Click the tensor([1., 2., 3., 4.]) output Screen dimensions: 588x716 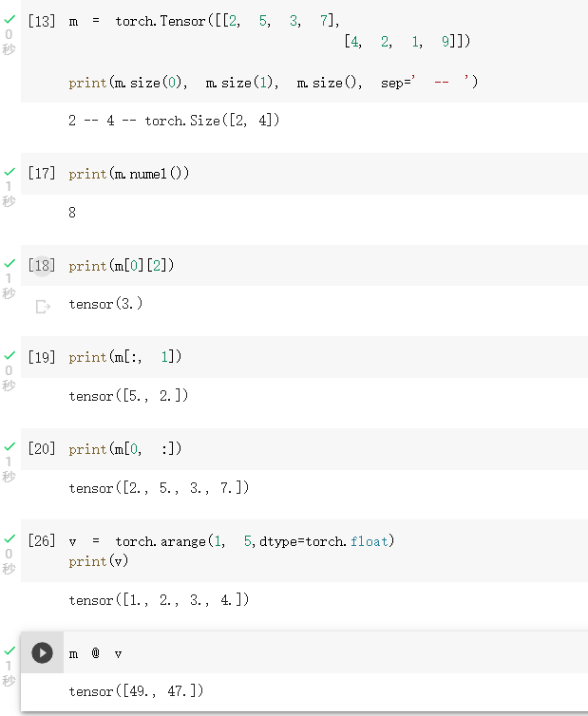click(159, 599)
